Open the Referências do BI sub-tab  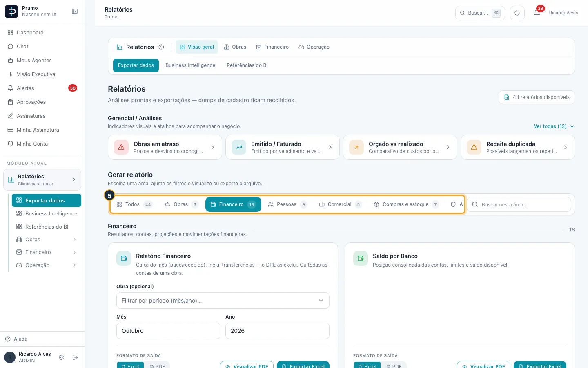pyautogui.click(x=247, y=65)
